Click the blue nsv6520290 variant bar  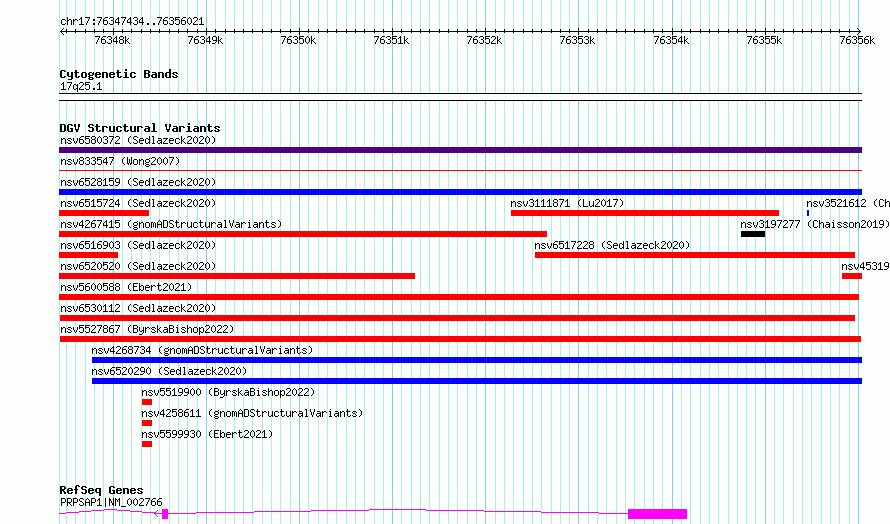pyautogui.click(x=477, y=381)
